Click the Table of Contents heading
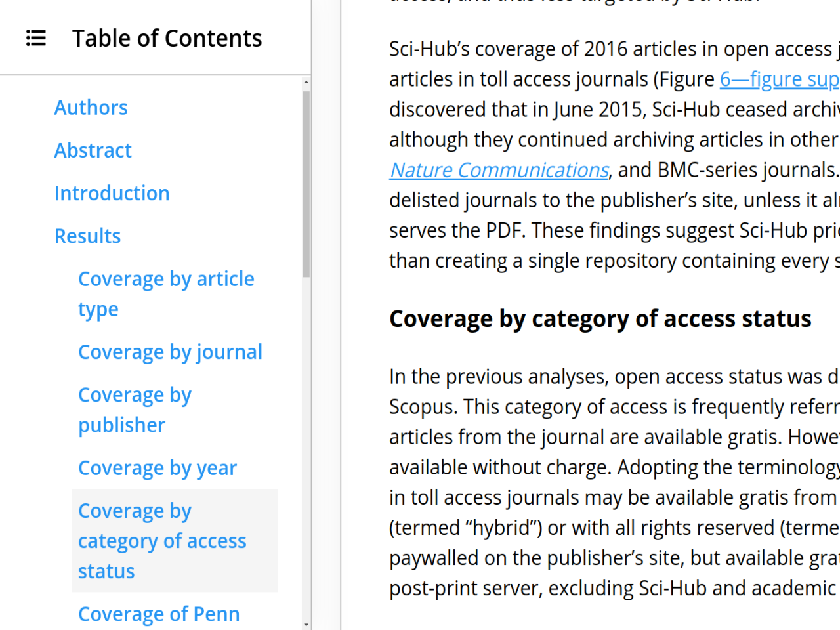This screenshot has height=630, width=840. click(x=167, y=38)
